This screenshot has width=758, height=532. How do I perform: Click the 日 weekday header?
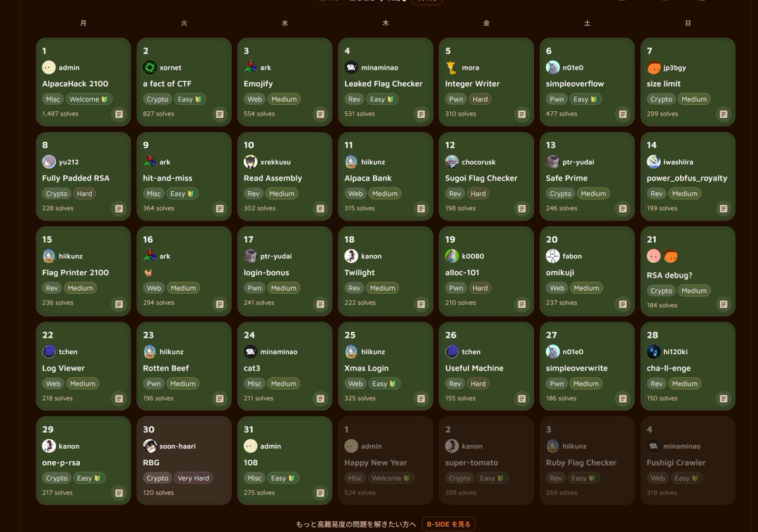pos(688,23)
